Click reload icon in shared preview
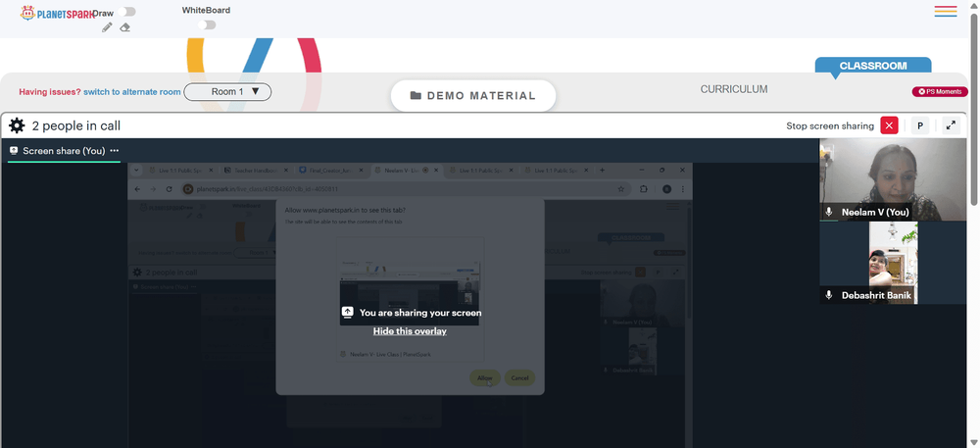Screen dimensions: 980x448 169,188
